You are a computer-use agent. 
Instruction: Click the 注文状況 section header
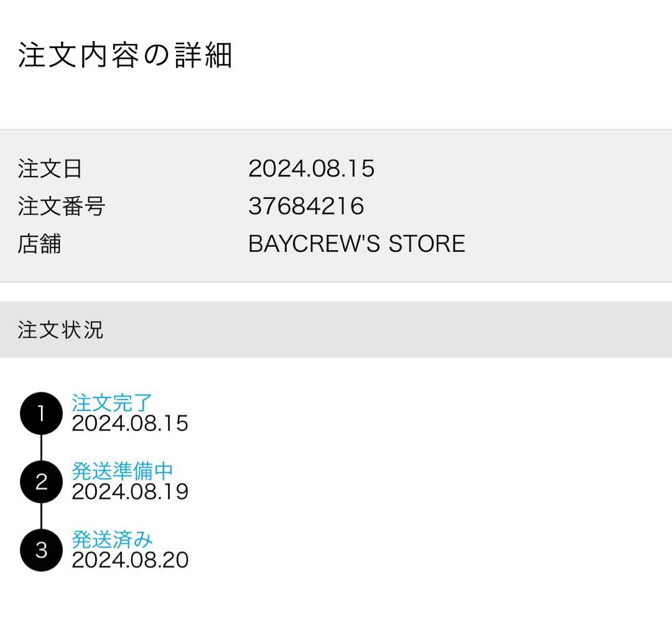[60, 330]
